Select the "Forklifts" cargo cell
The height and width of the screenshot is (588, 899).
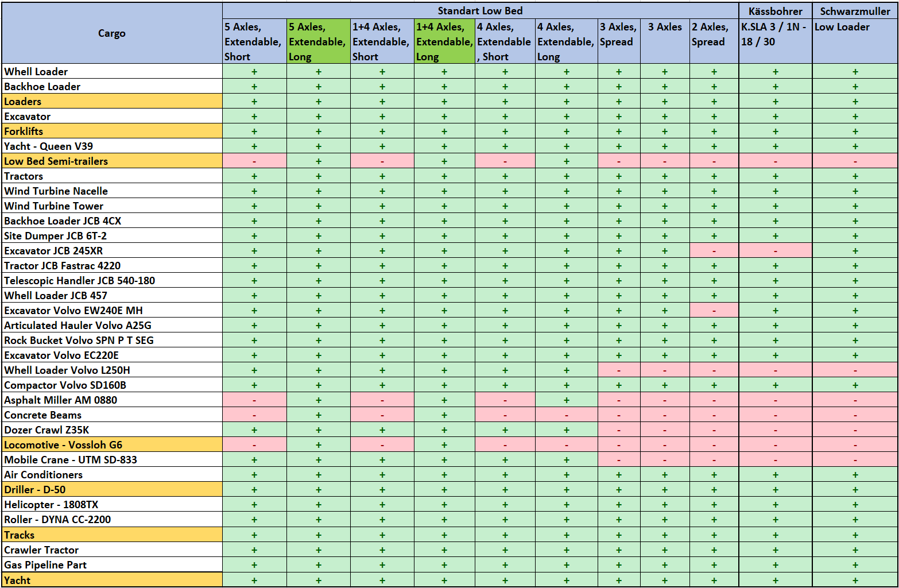112,131
